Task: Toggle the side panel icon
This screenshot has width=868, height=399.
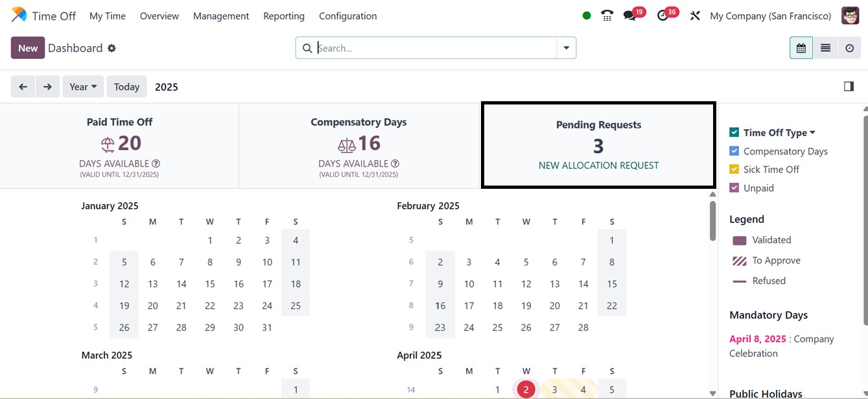Action: point(849,86)
